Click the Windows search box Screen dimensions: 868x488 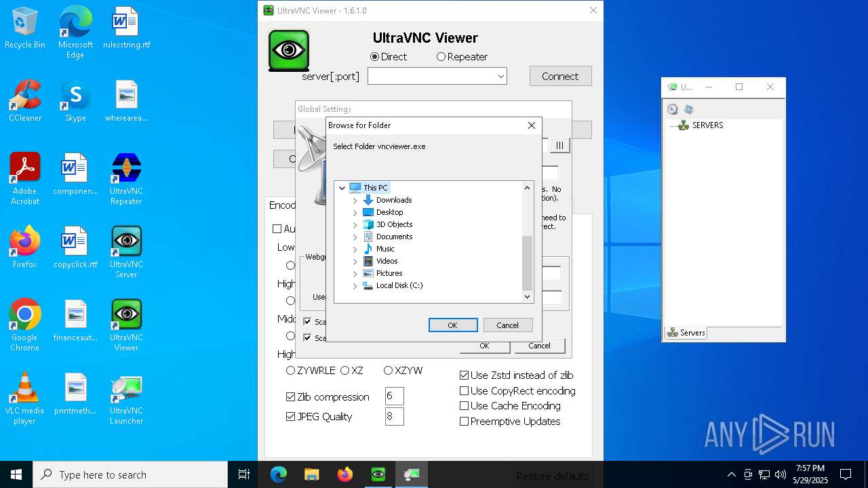[130, 474]
